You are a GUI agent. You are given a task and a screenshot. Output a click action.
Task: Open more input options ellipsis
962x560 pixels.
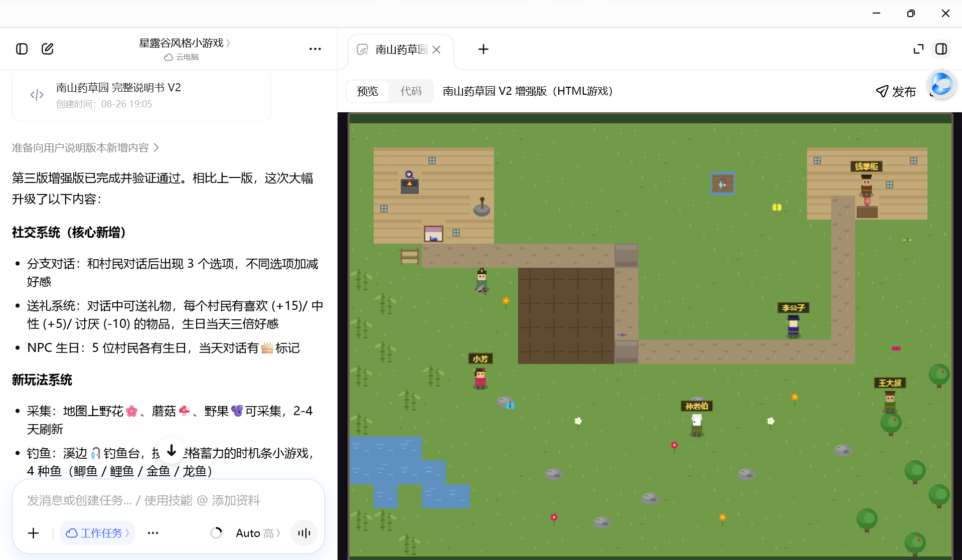153,533
